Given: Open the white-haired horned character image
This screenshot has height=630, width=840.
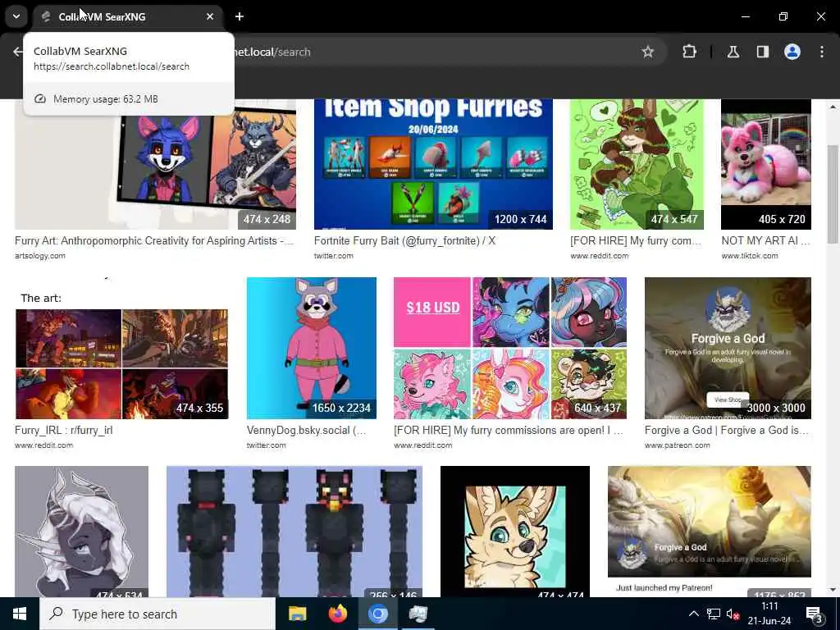Looking at the screenshot, I should (81, 532).
